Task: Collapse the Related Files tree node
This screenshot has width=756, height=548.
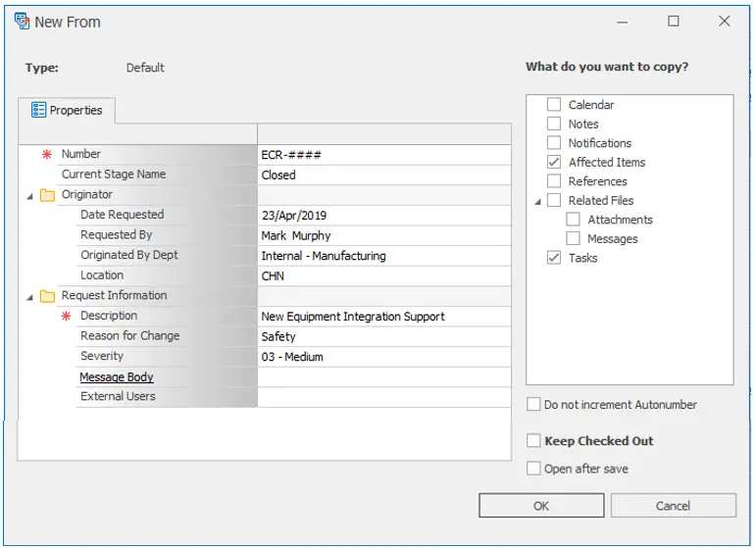Action: pyautogui.click(x=537, y=202)
